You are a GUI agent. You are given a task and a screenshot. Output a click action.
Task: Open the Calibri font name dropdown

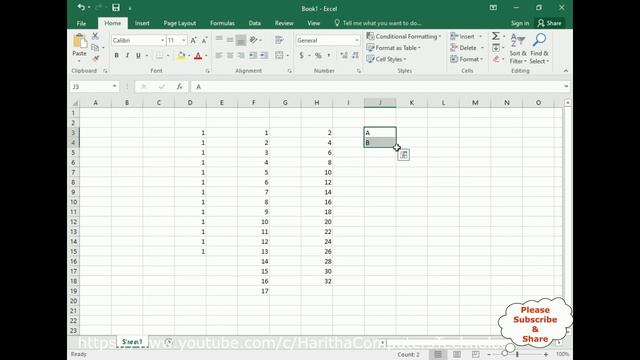(x=162, y=40)
